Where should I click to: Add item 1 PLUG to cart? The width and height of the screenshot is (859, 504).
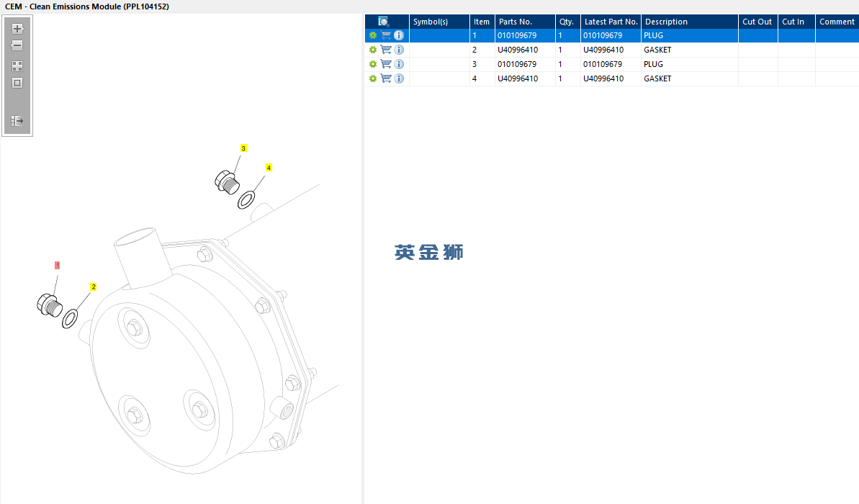(x=386, y=35)
